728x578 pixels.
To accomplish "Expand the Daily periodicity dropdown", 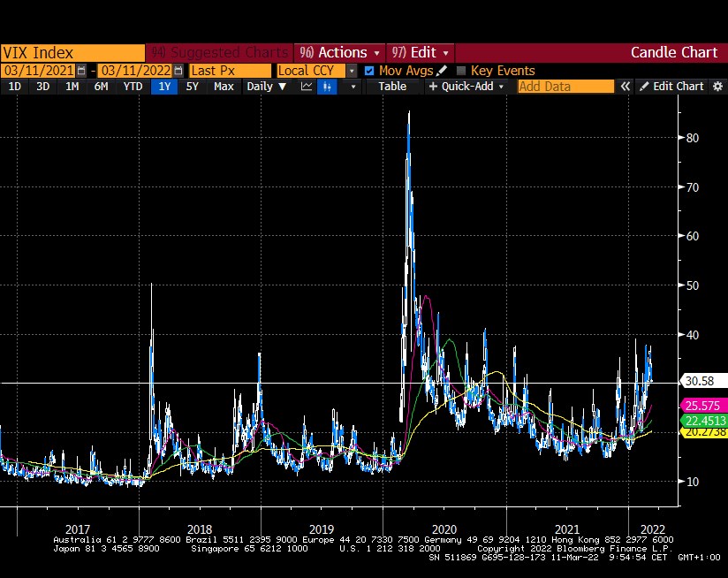I will 266,87.
